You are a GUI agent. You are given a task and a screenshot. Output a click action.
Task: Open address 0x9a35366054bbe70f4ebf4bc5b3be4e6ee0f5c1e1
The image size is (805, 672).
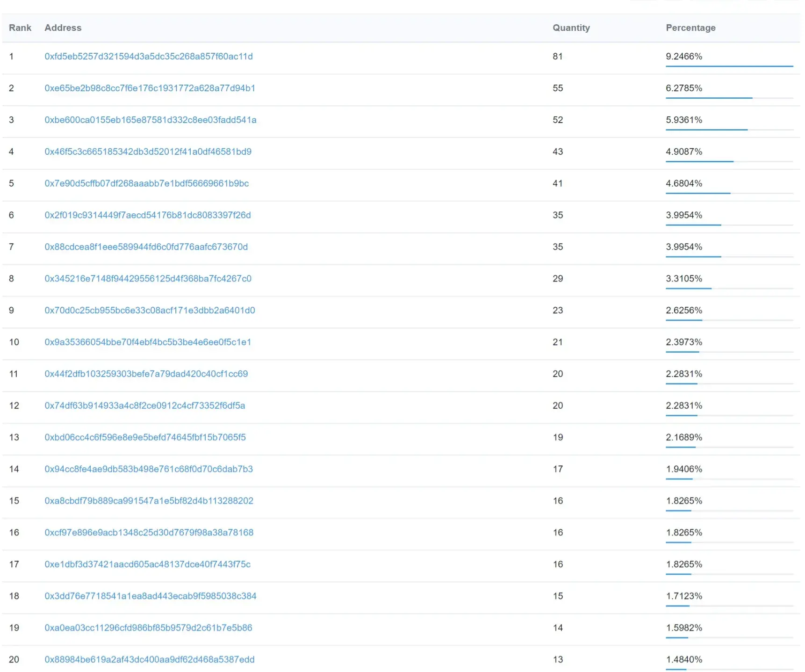148,342
